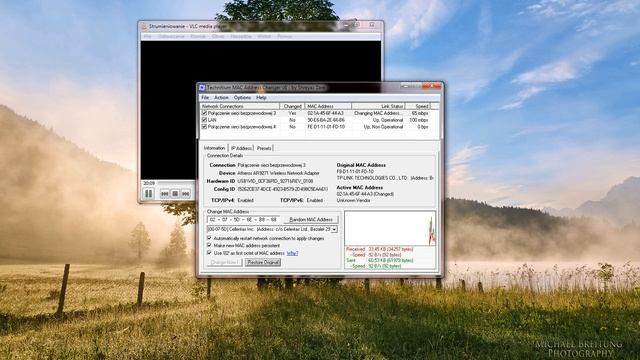Click VLC previous track button
The width and height of the screenshot is (640, 360).
click(164, 194)
